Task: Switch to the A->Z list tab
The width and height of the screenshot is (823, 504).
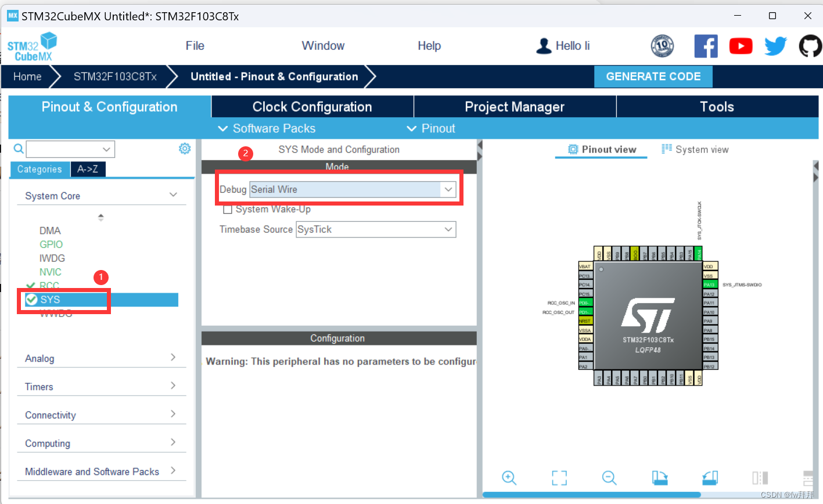Action: [88, 169]
